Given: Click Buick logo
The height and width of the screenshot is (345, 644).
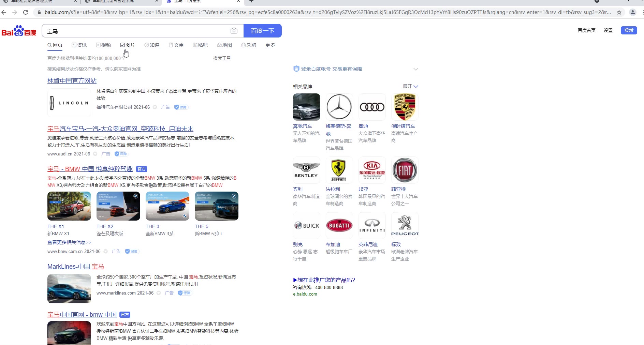Looking at the screenshot, I should [x=306, y=225].
